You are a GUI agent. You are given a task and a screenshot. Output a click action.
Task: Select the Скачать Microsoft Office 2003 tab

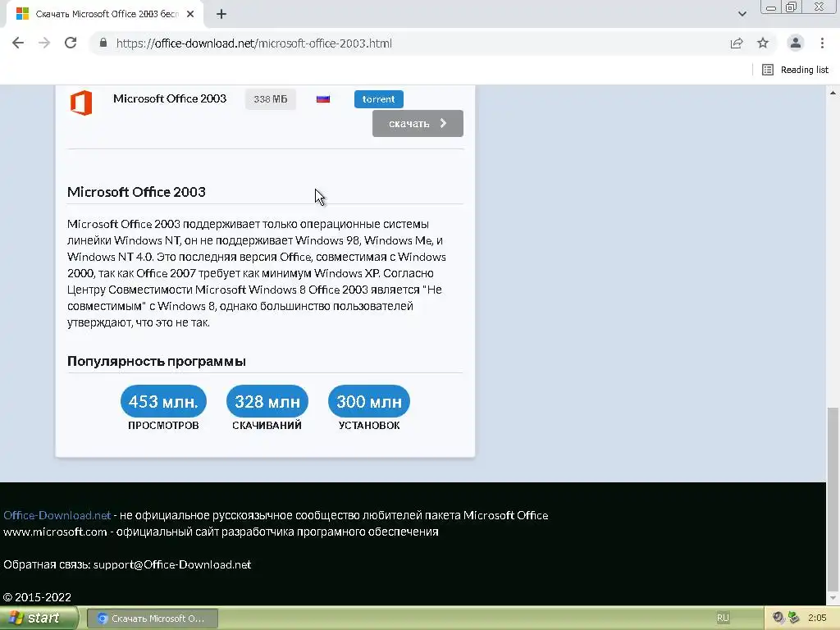tap(106, 15)
